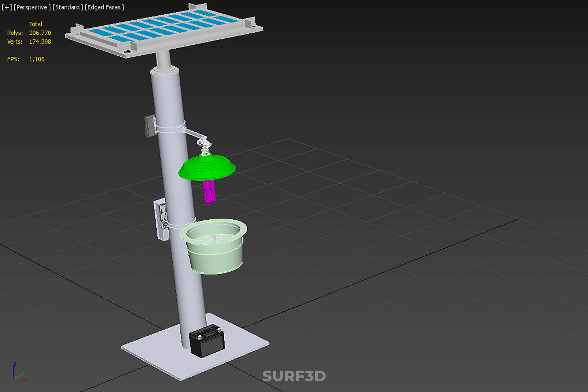The image size is (588, 392).
Task: Click the FPS value 1,106
Action: click(x=37, y=59)
